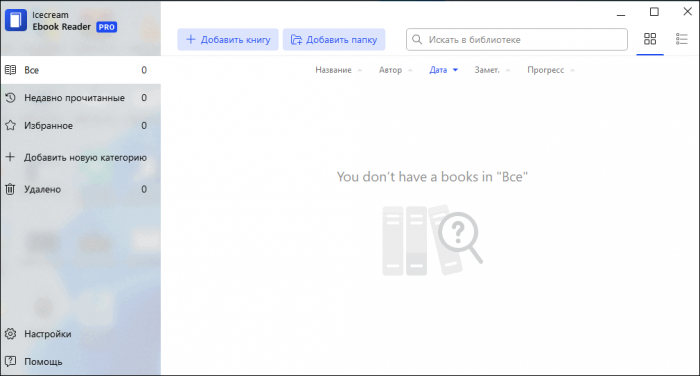The height and width of the screenshot is (376, 700).
Task: Click the magnifier icon in search box
Action: point(417,40)
